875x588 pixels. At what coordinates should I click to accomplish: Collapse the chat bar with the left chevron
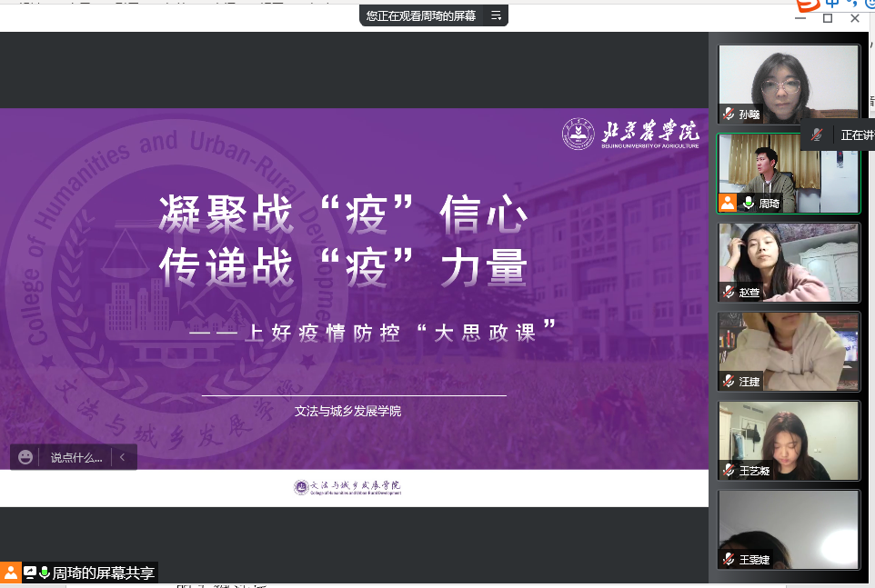122,457
